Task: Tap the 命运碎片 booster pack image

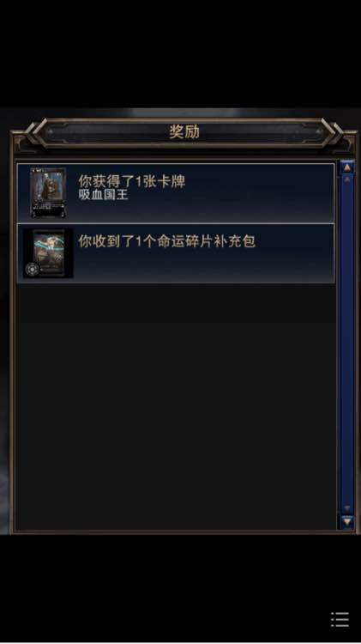Action: pyautogui.click(x=48, y=253)
